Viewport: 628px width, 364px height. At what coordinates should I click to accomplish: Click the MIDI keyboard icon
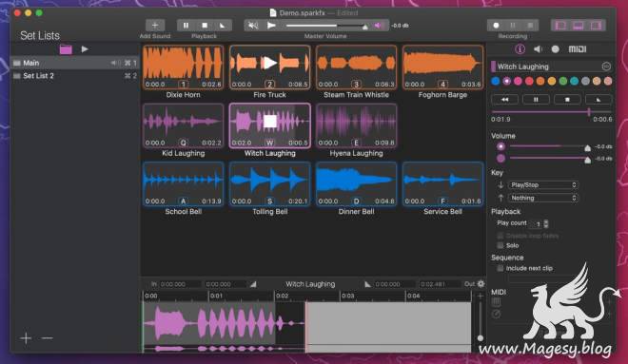[x=496, y=302]
